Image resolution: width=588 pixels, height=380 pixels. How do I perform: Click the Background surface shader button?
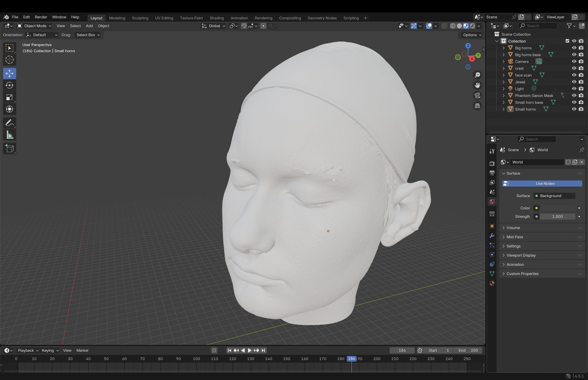554,196
